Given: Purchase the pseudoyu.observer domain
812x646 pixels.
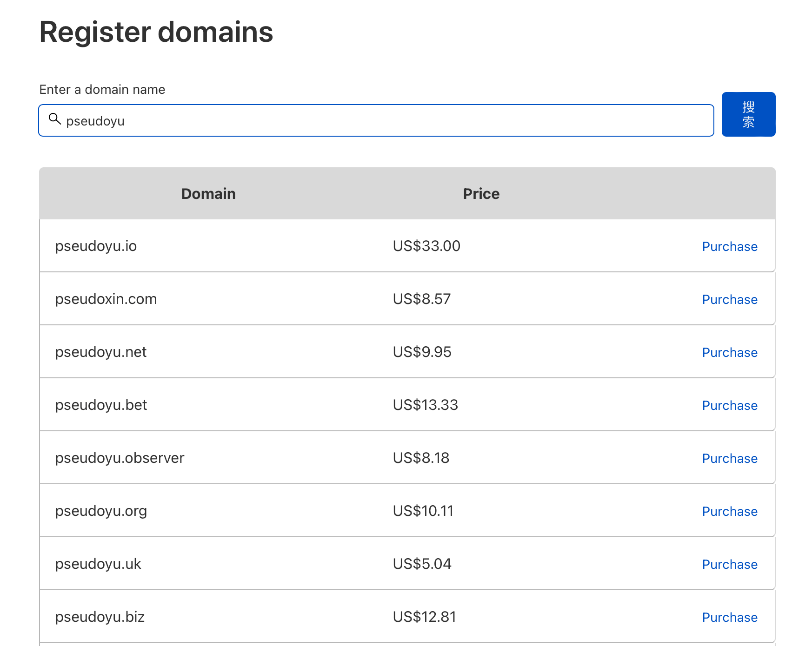Looking at the screenshot, I should click(729, 458).
